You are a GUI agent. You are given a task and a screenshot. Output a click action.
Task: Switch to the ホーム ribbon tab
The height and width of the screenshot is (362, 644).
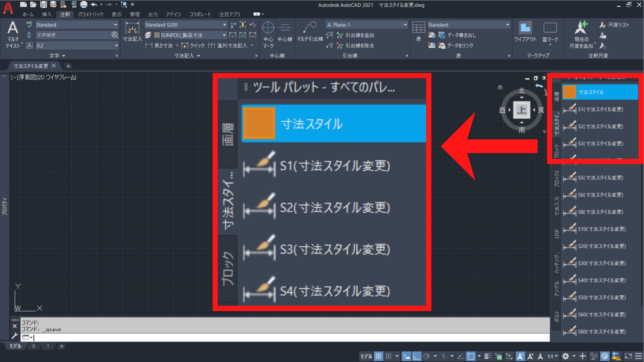(28, 14)
